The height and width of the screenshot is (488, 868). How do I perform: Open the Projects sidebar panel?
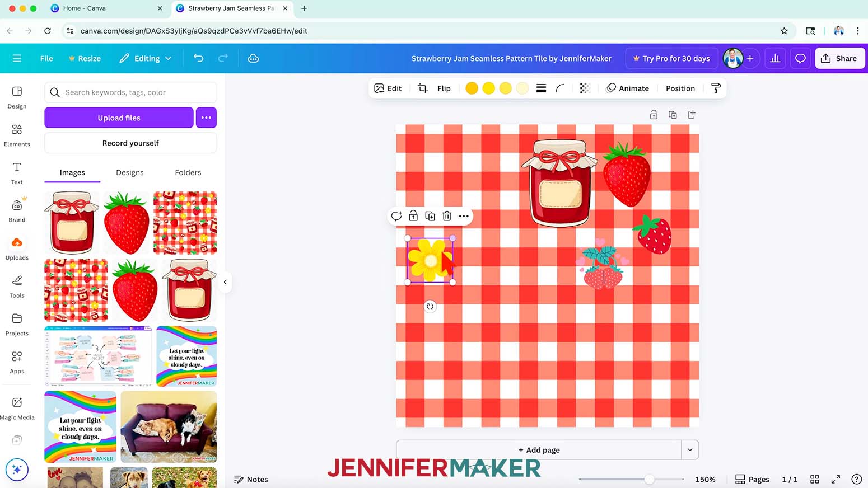(x=17, y=325)
